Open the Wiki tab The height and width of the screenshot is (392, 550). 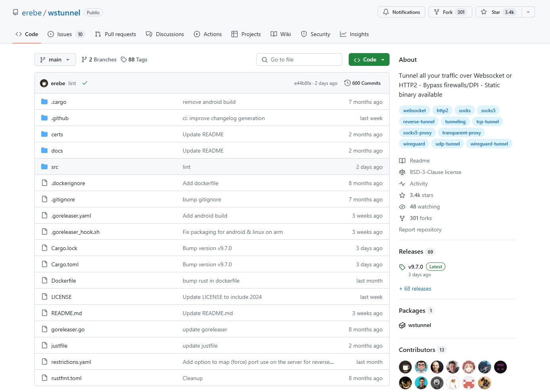pos(281,34)
